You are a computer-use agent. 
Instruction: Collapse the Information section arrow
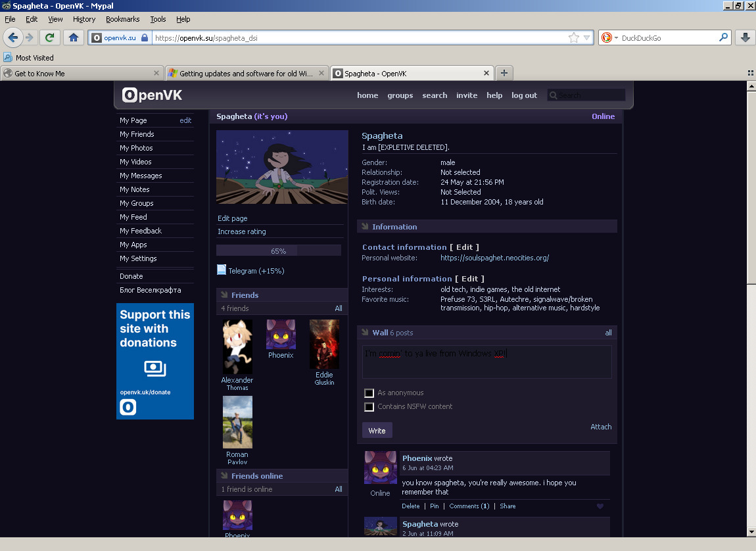pos(365,227)
